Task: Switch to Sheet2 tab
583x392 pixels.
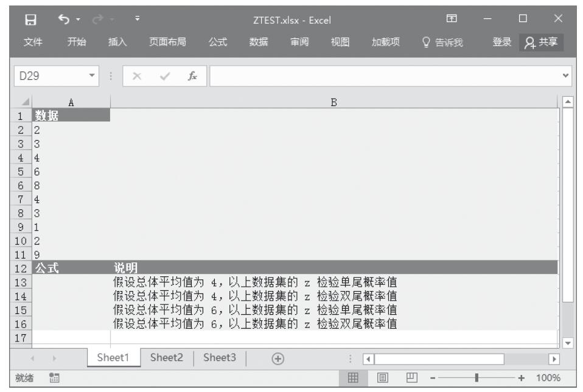Action: pyautogui.click(x=167, y=358)
